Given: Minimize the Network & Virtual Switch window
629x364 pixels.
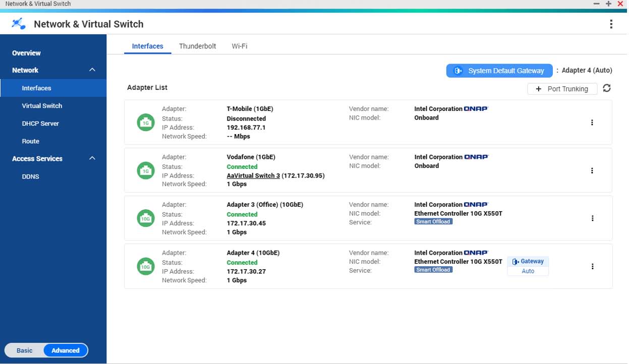Looking at the screenshot, I should (596, 4).
